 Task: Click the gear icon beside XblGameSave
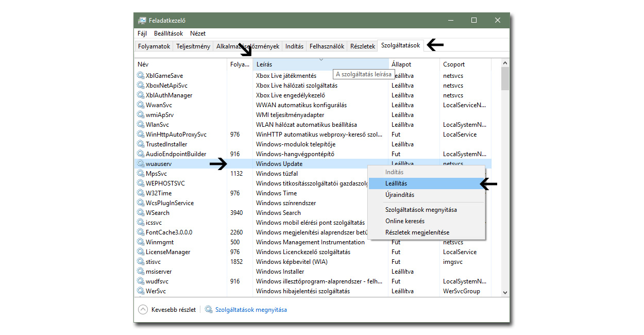click(x=141, y=76)
